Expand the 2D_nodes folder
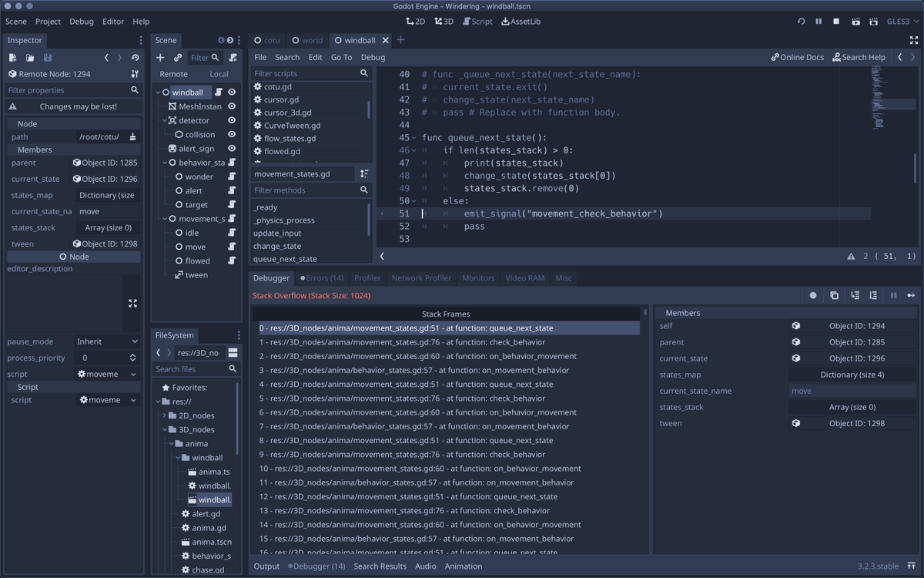The width and height of the screenshot is (924, 578). [164, 415]
